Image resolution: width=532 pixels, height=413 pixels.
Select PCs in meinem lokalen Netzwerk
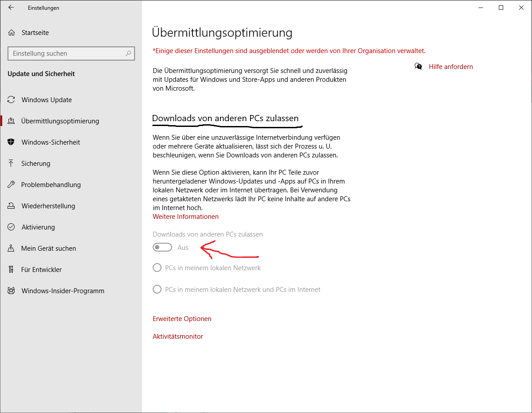pyautogui.click(x=157, y=268)
